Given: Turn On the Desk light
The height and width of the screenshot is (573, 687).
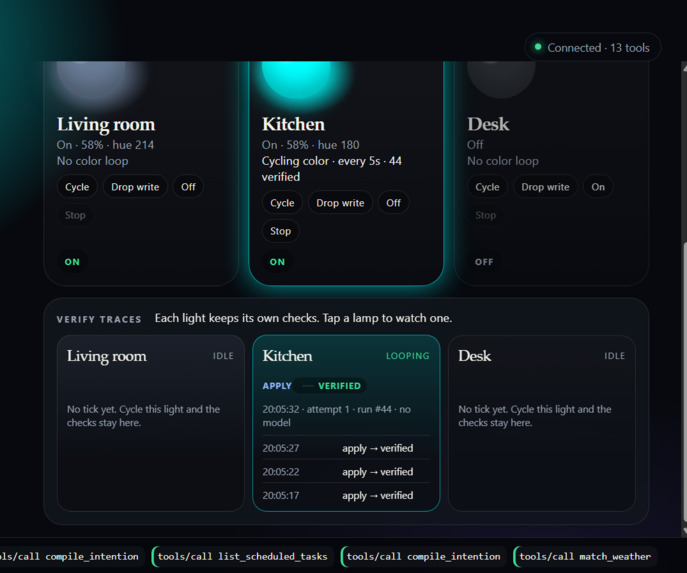Looking at the screenshot, I should click(x=598, y=187).
